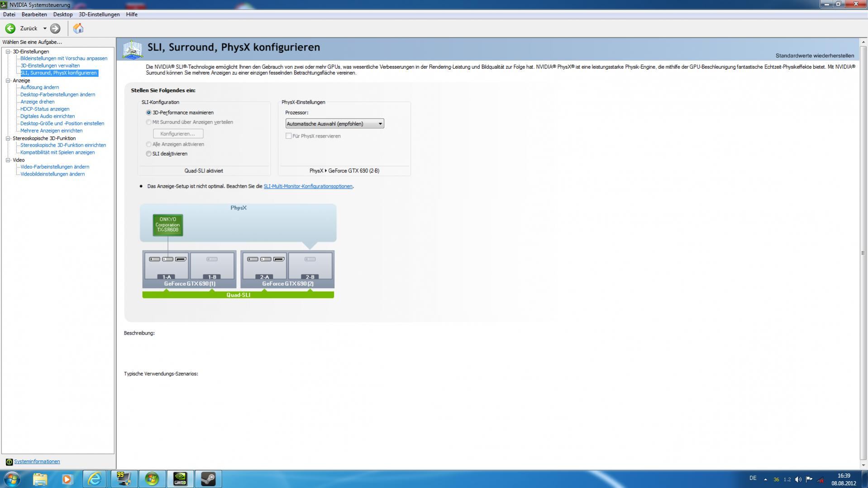Image resolution: width=868 pixels, height=488 pixels.
Task: Open the 3D-Einstellungen menu
Action: 99,14
